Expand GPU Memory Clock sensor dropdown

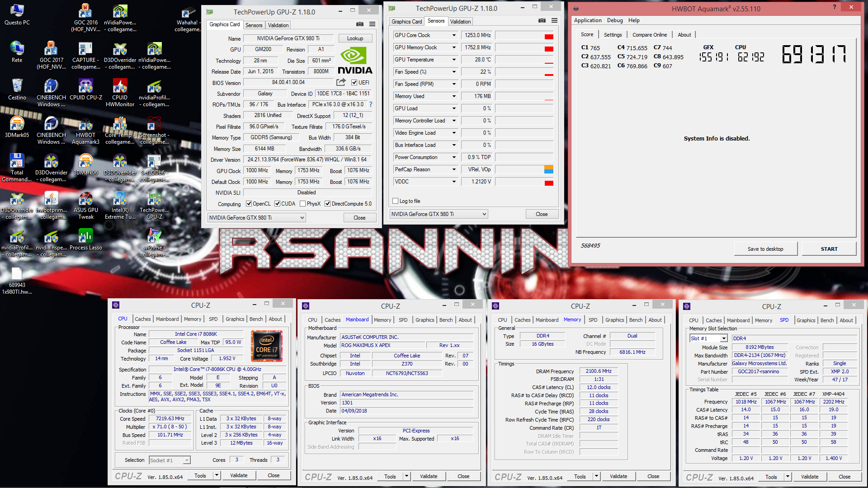click(454, 47)
